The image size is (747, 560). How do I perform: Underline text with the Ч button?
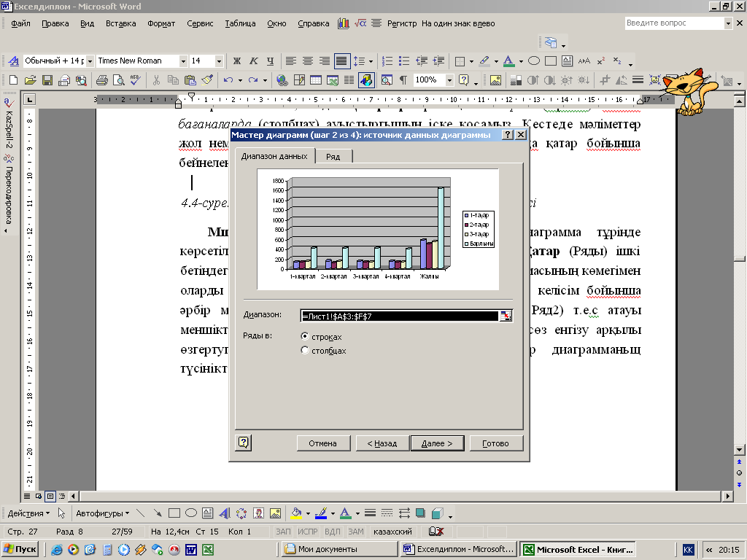pyautogui.click(x=270, y=61)
